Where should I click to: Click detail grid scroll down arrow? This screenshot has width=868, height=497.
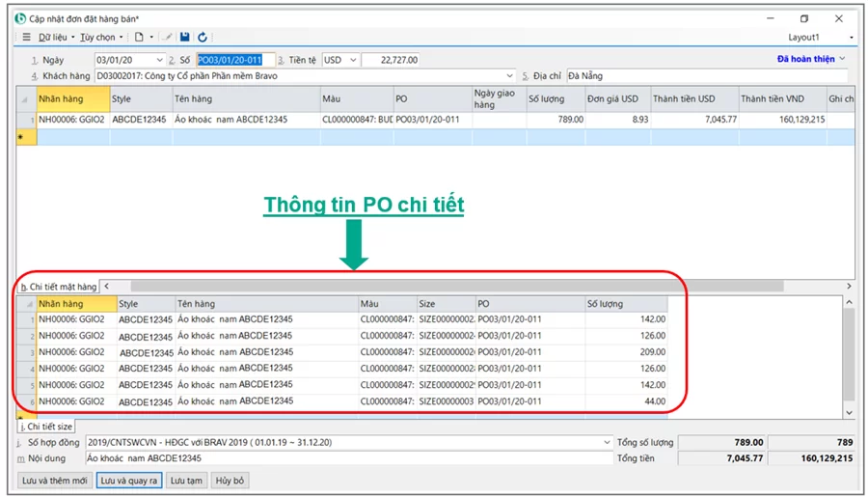tap(849, 412)
